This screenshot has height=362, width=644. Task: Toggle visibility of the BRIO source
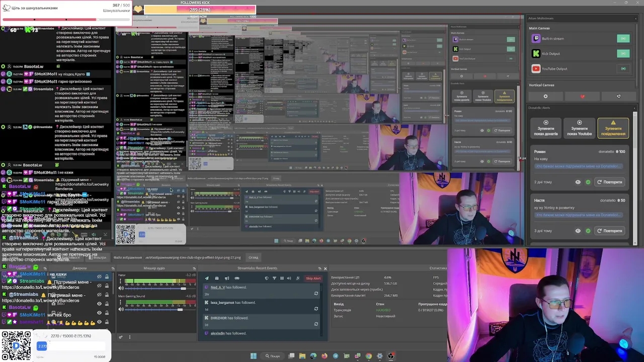[x=99, y=304]
